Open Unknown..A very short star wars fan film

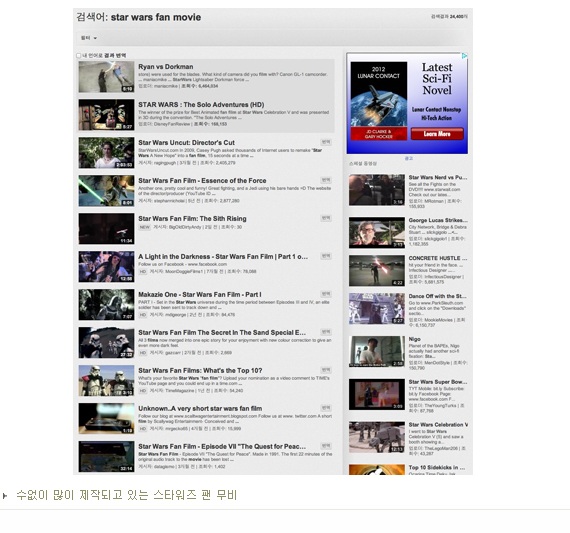click(x=200, y=409)
